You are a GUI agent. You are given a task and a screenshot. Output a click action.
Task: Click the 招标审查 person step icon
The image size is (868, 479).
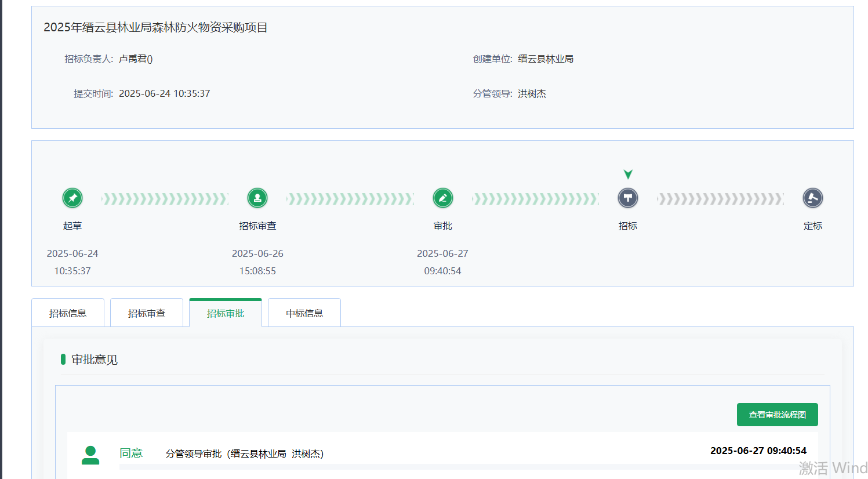coord(257,198)
